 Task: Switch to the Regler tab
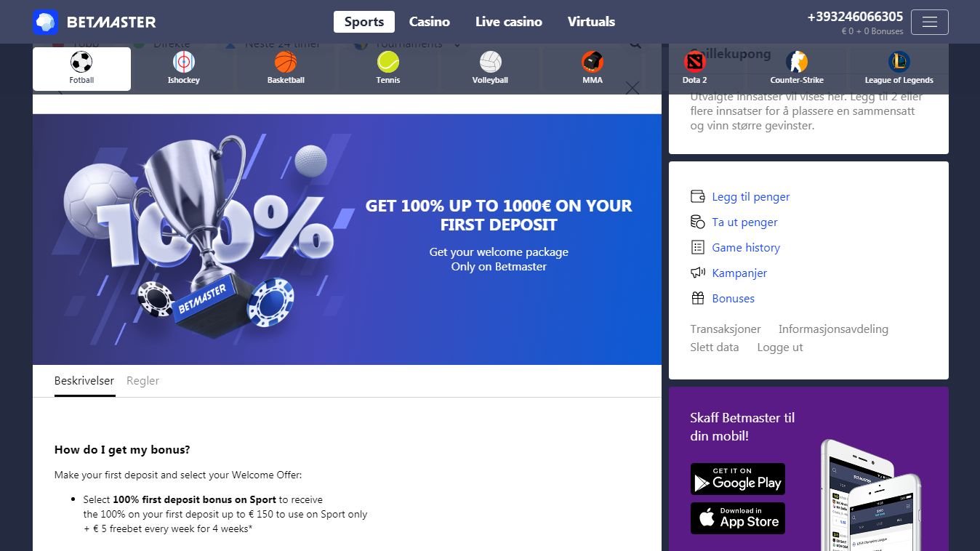(x=142, y=381)
